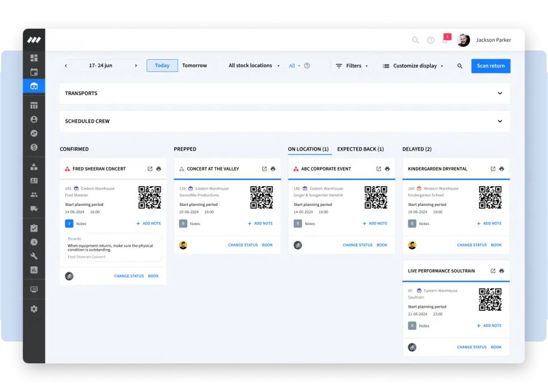This screenshot has height=392, width=548.
Task: Open ABC Corporate Event external link icon
Action: pyautogui.click(x=379, y=169)
